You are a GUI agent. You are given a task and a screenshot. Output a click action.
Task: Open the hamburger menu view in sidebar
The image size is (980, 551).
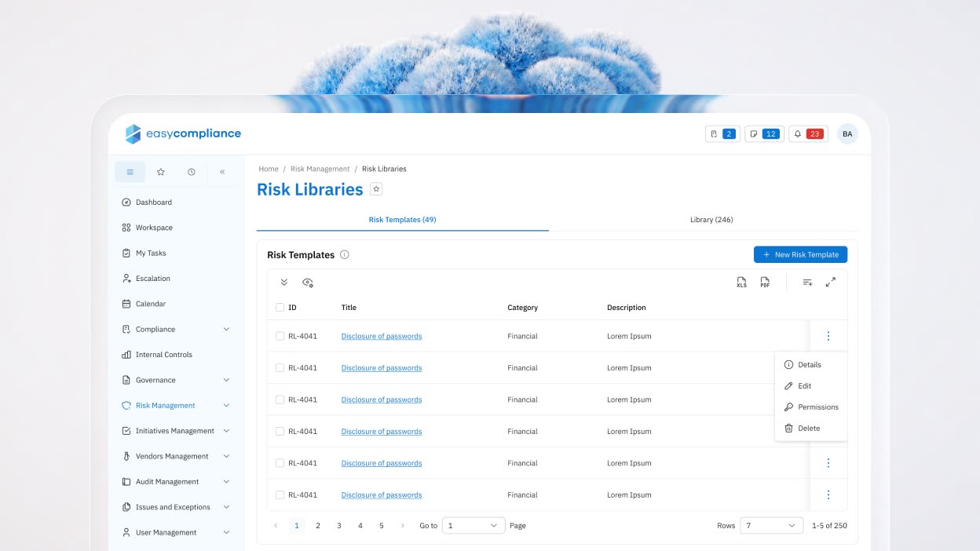(130, 172)
